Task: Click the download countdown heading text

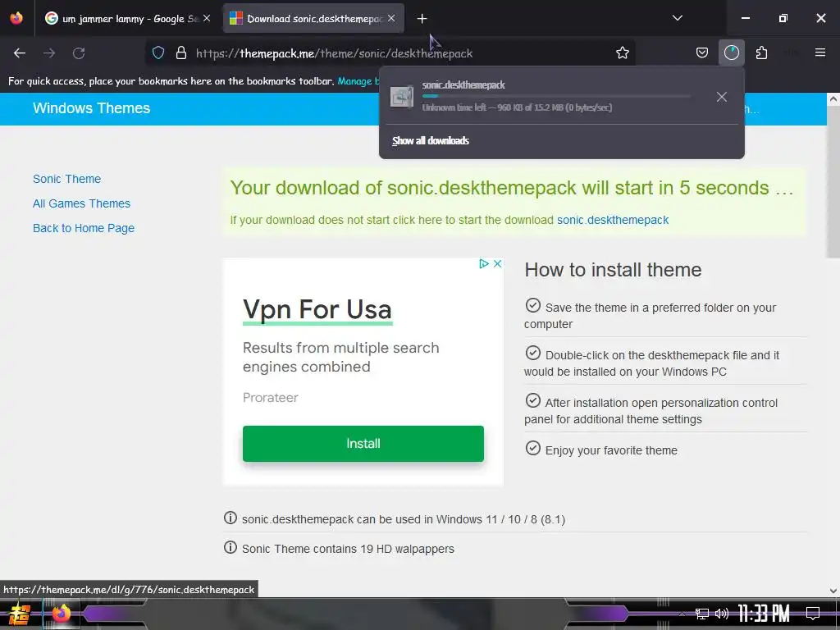Action: coord(512,188)
